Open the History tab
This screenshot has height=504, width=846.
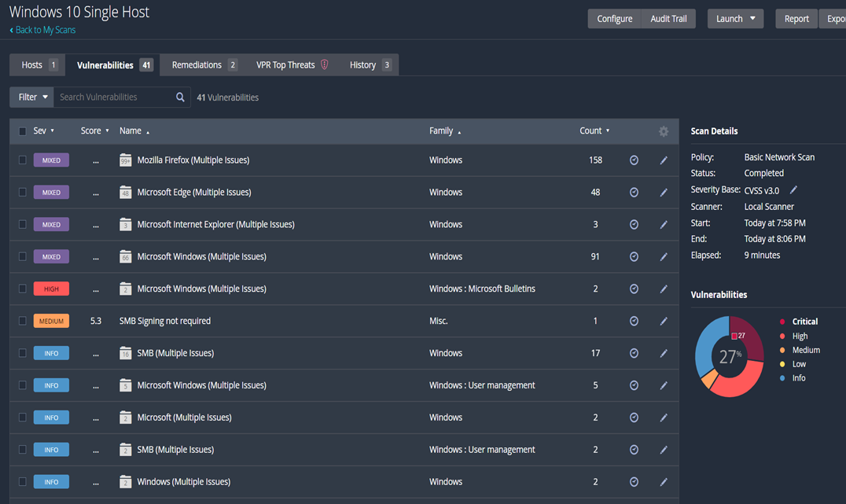369,64
